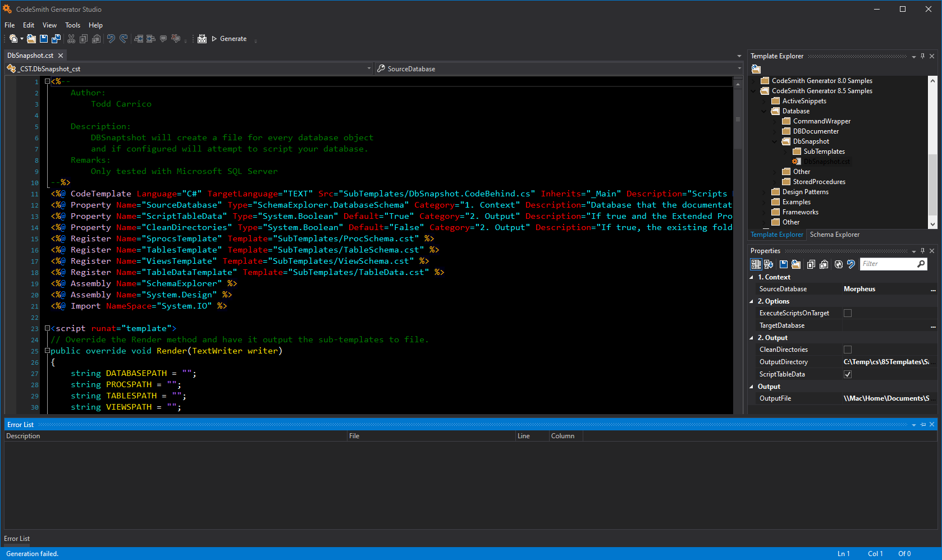The height and width of the screenshot is (560, 942).
Task: Open the Tools menu
Action: (72, 25)
